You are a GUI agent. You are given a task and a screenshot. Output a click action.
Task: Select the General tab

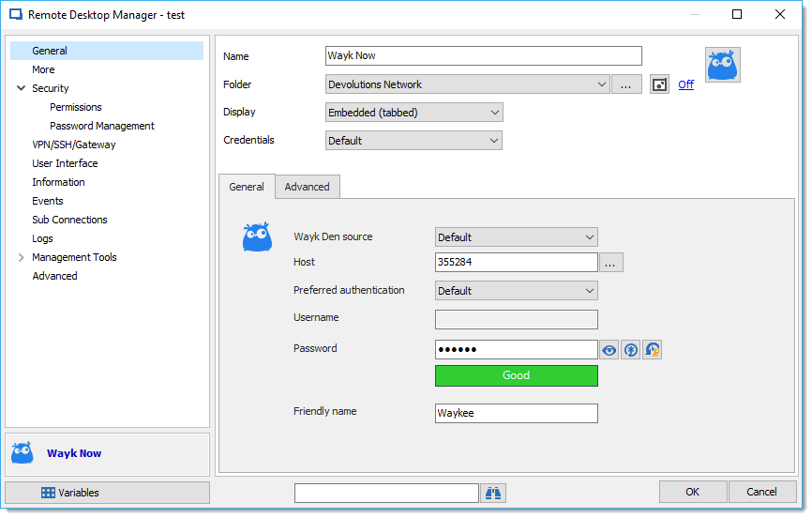coord(247,187)
